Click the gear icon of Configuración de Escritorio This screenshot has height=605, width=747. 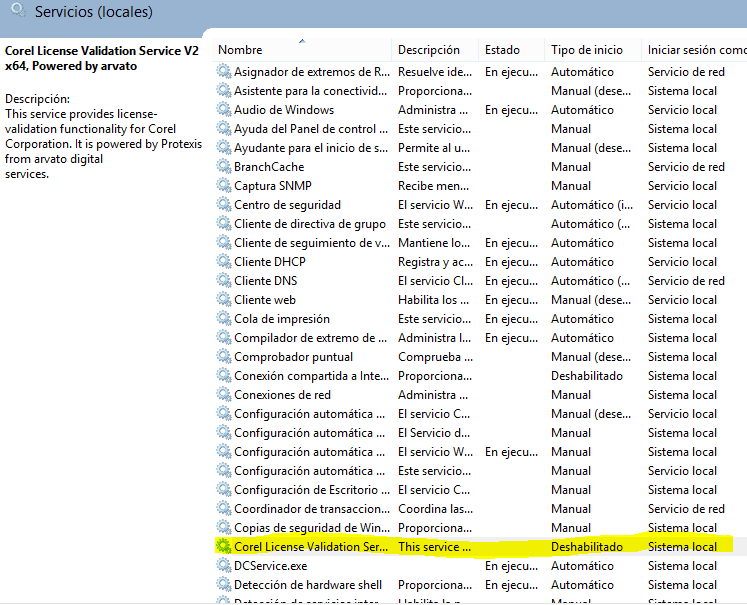point(223,490)
